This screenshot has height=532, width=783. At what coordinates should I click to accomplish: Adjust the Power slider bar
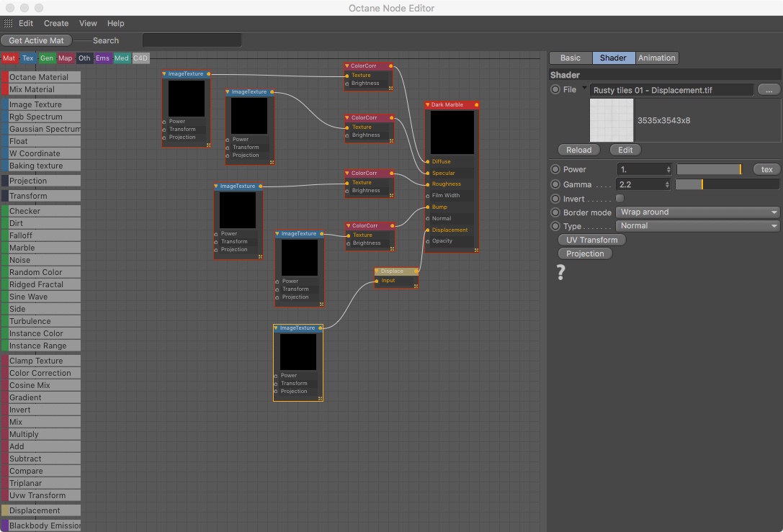709,169
